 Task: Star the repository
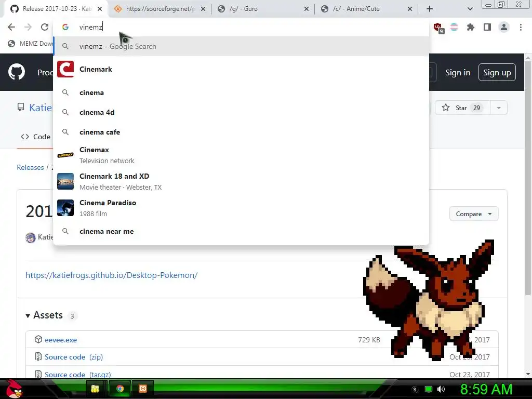[x=462, y=108]
